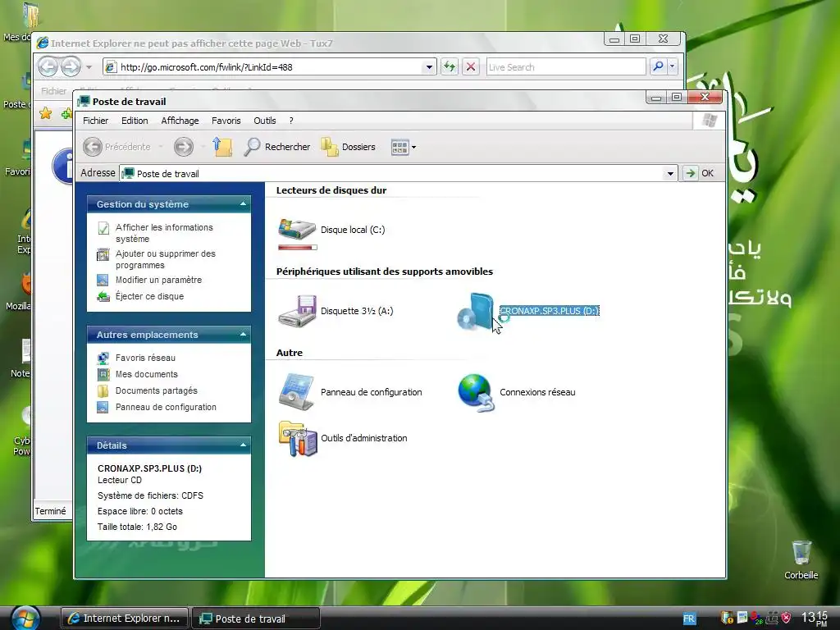Toggle the Dossiers folder pane button
Viewport: 840px width, 630px height.
coord(348,146)
